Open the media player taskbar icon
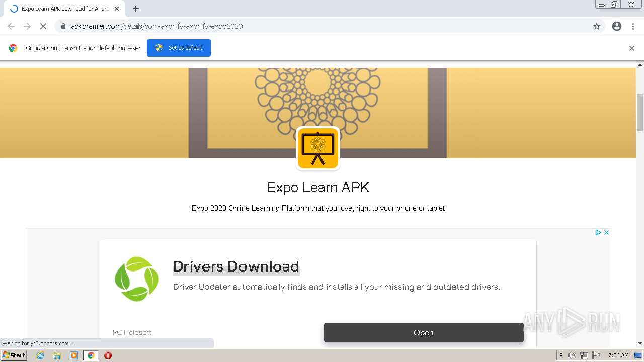 coord(74,355)
